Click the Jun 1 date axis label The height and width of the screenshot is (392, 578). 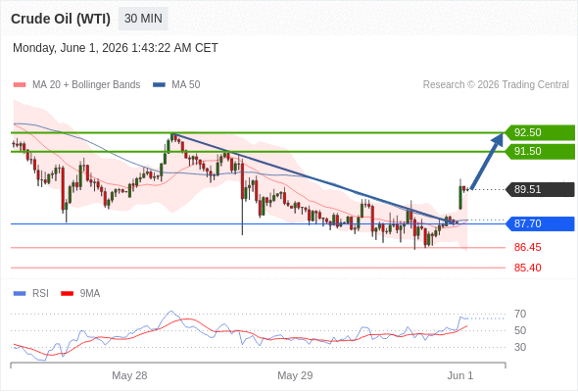tap(460, 375)
